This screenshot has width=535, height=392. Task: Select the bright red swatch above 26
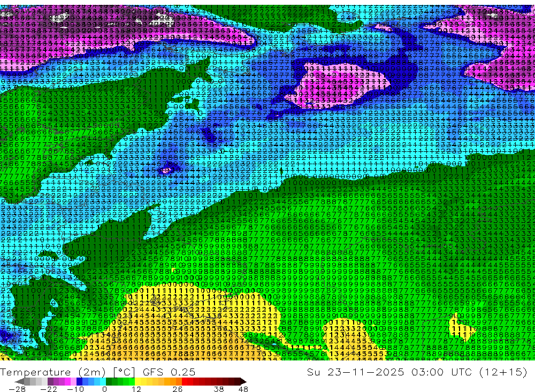point(185,381)
